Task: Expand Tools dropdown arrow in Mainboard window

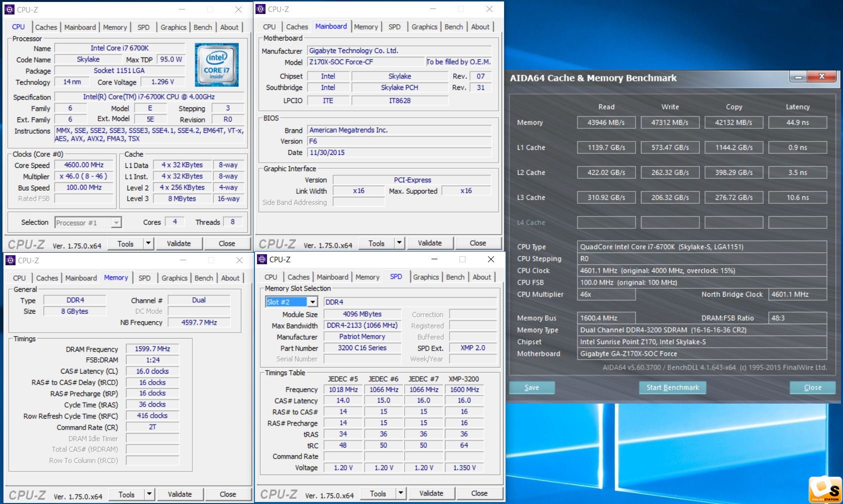Action: [399, 243]
